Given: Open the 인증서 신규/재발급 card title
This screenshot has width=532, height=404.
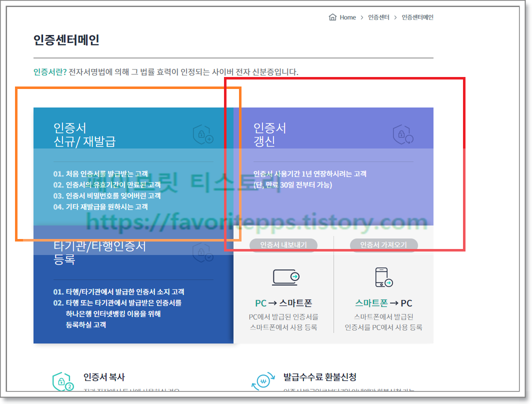Looking at the screenshot, I should coord(84,134).
